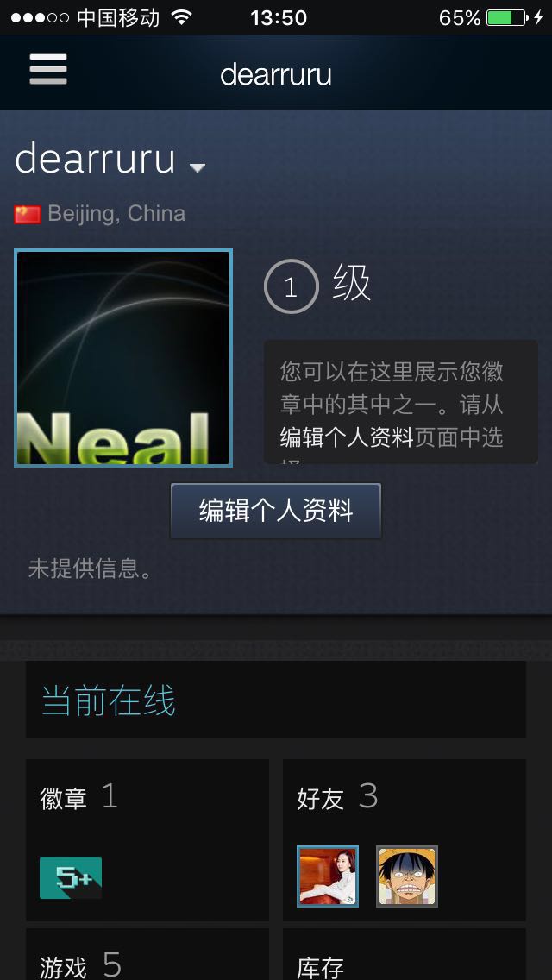Open the 库存 inventory section
The image size is (552, 980).
pyautogui.click(x=320, y=968)
